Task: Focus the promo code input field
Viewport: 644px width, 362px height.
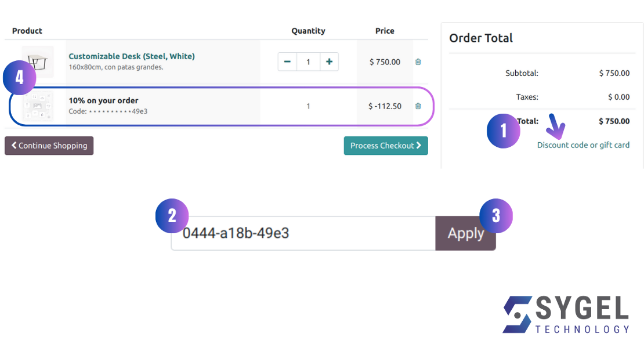Action: (303, 233)
